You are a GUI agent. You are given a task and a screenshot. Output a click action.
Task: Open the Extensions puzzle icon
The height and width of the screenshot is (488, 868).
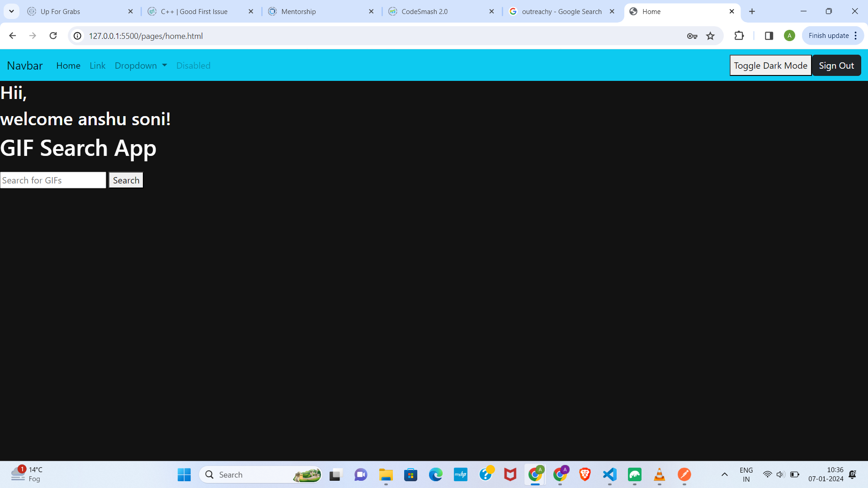pos(739,36)
